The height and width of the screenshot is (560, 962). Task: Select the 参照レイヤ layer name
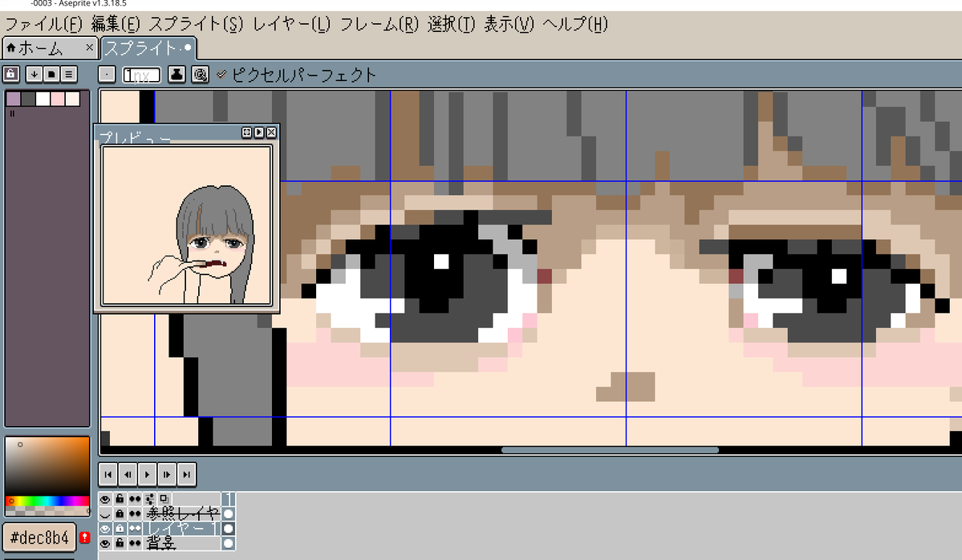point(182,514)
